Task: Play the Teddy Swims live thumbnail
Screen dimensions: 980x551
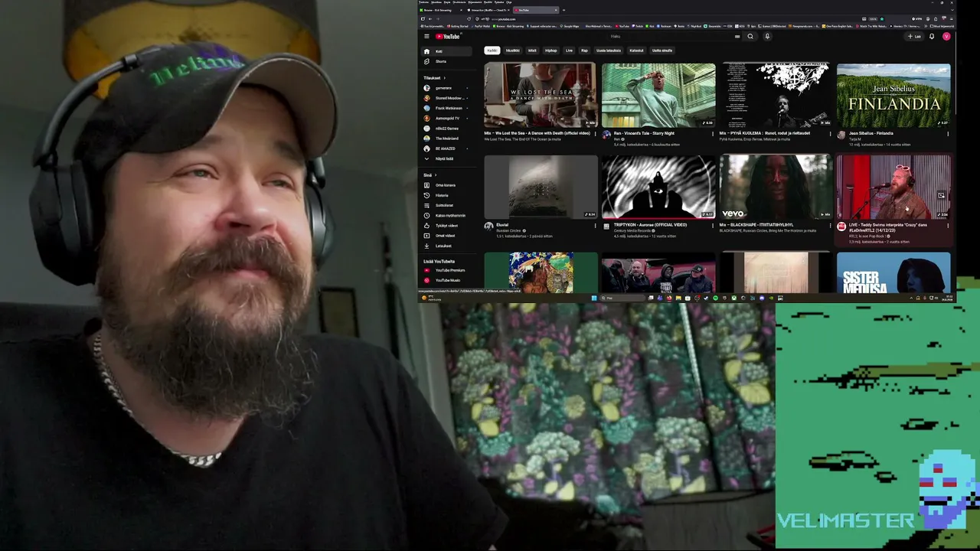Action: pos(893,187)
